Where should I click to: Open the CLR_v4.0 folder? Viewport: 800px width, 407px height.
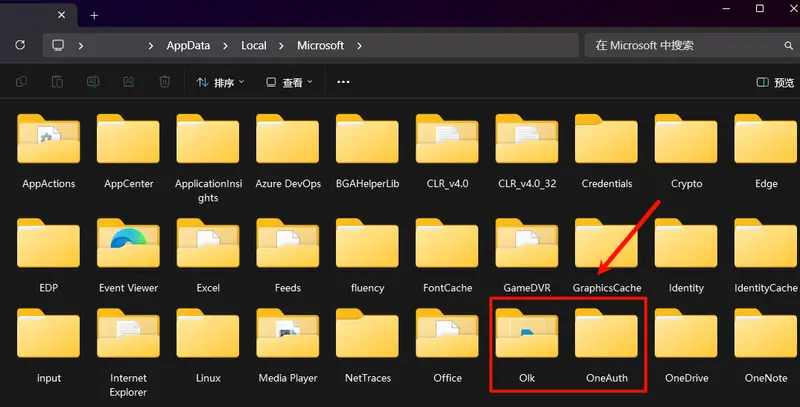[447, 152]
